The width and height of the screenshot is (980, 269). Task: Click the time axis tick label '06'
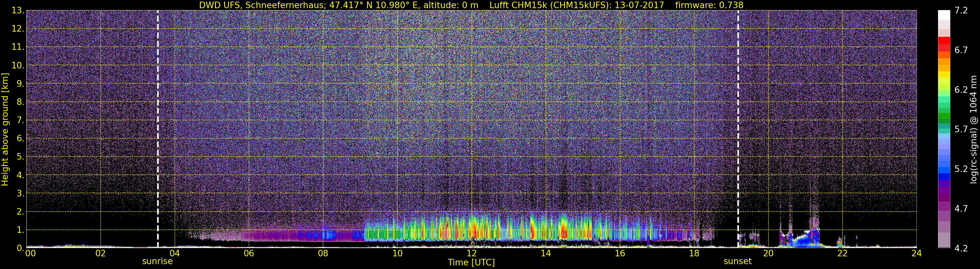[x=249, y=253]
